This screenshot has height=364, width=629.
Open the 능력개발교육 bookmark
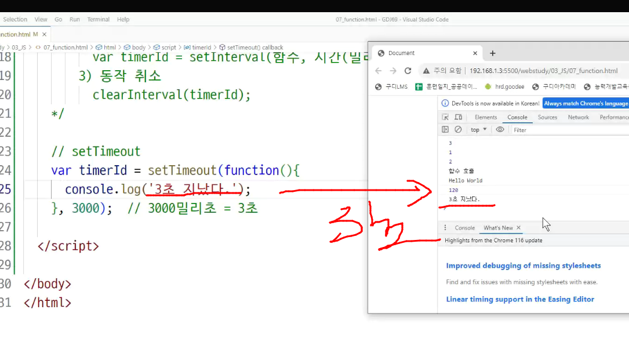click(606, 86)
